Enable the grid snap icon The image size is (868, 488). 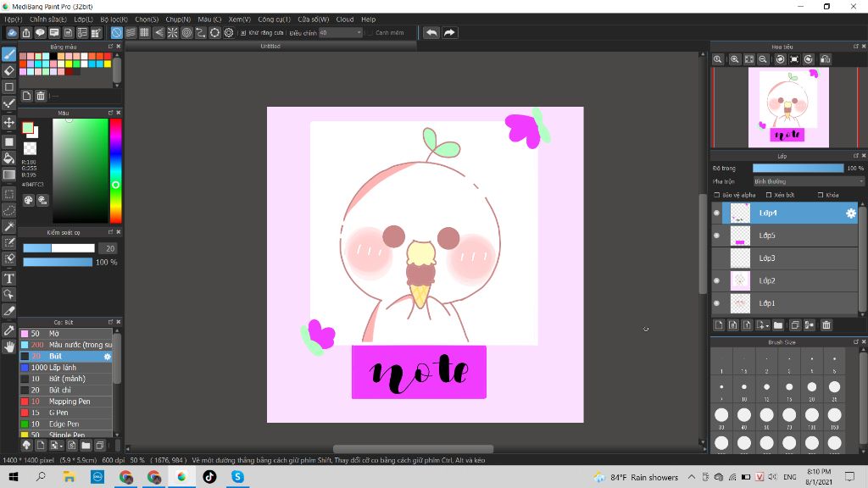144,33
